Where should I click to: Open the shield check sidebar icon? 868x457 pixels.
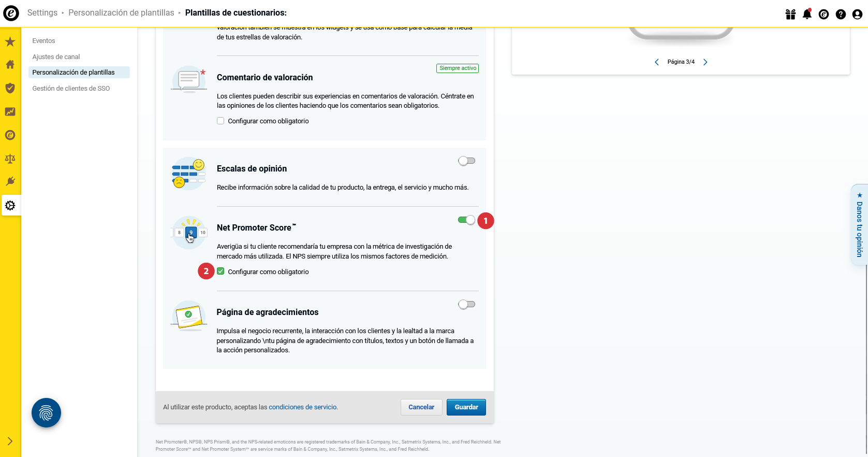point(10,88)
